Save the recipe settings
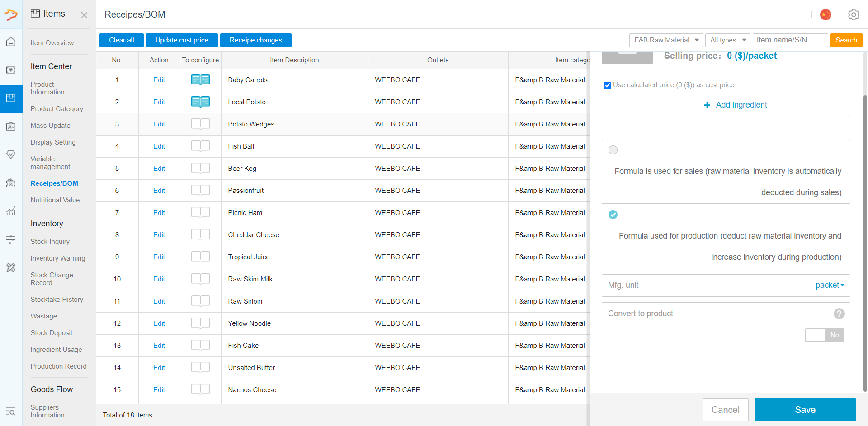 (x=805, y=410)
